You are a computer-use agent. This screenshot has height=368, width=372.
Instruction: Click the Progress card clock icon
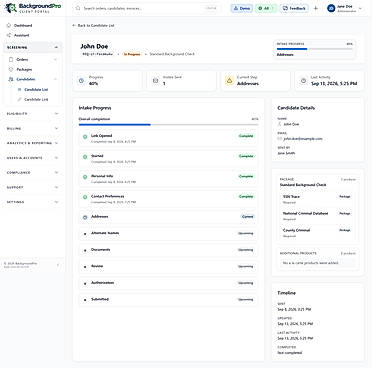tap(81, 81)
